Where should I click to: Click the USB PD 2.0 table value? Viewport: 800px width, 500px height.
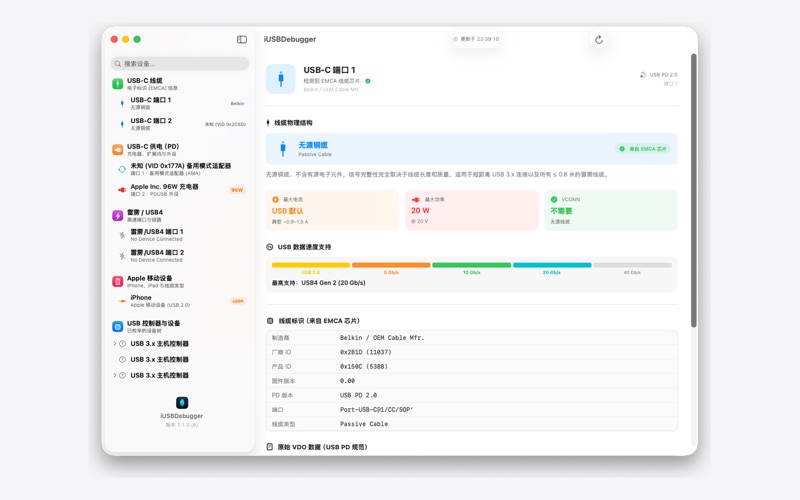coord(358,395)
